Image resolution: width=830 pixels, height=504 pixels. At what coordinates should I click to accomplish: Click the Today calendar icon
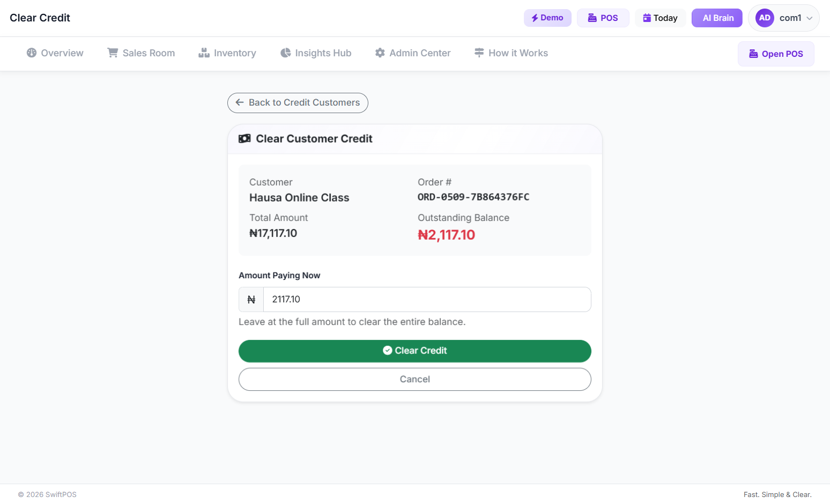click(x=647, y=18)
